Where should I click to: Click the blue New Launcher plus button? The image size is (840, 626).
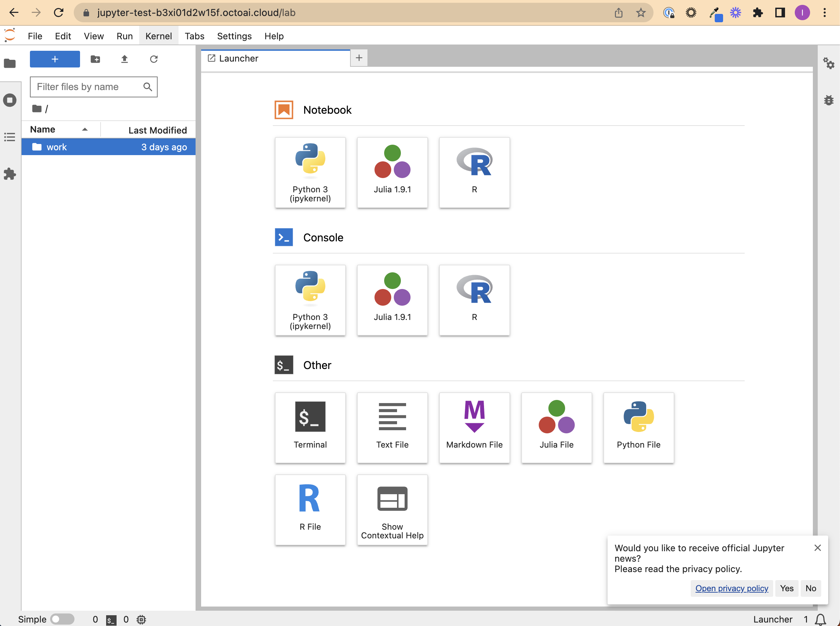55,59
